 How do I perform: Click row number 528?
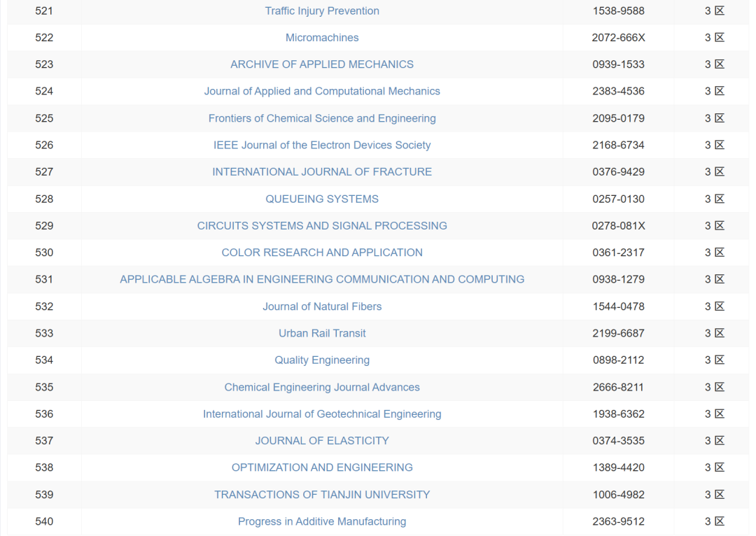click(x=44, y=199)
